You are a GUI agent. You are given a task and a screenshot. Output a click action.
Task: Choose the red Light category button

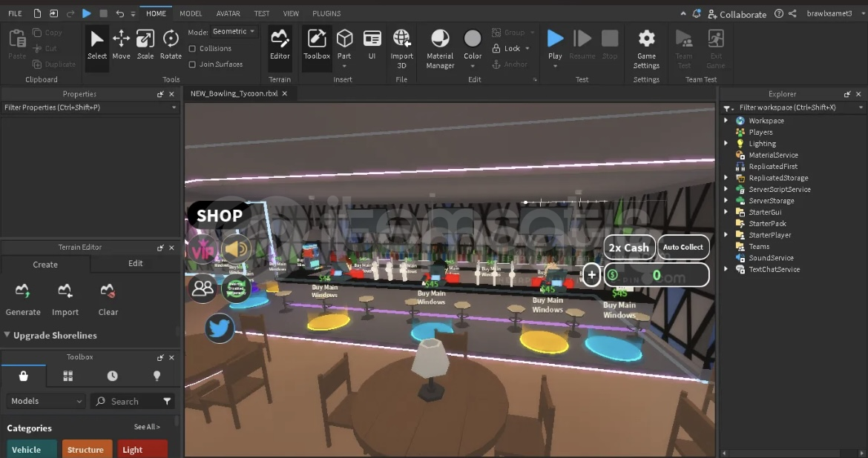pos(142,448)
